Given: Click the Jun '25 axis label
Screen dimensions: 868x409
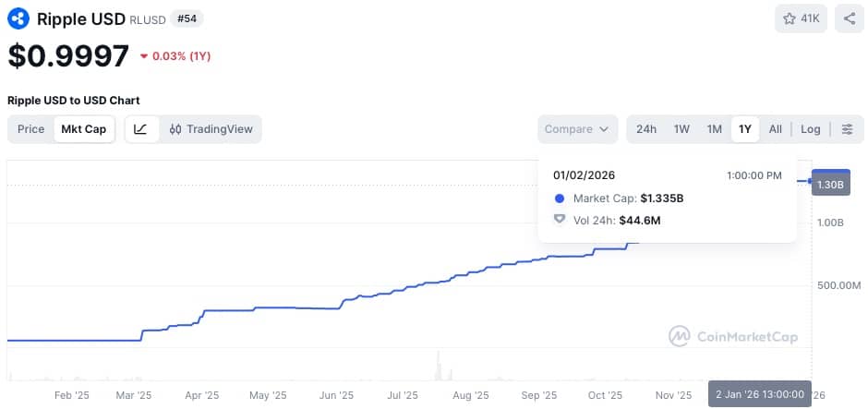Looking at the screenshot, I should pyautogui.click(x=336, y=395).
